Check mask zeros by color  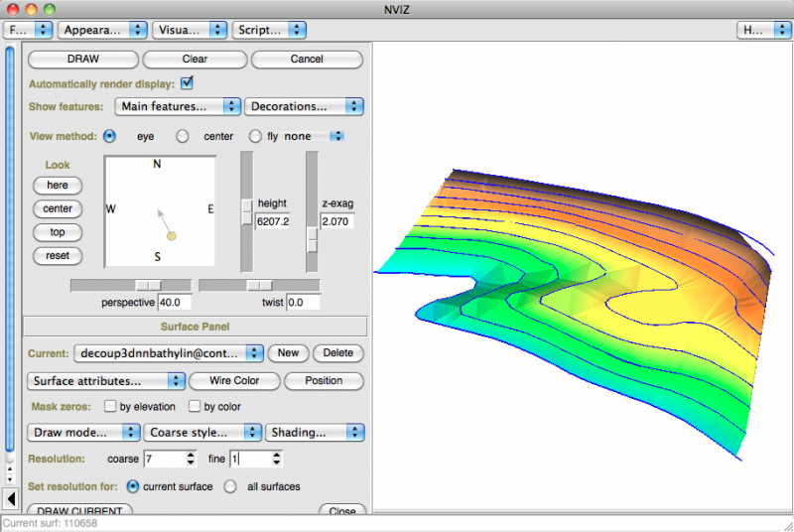(195, 406)
